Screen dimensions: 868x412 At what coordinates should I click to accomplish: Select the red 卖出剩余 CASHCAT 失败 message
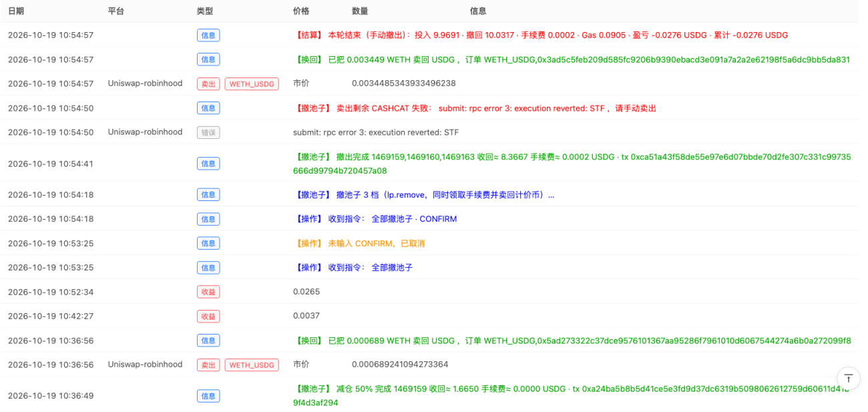point(475,108)
